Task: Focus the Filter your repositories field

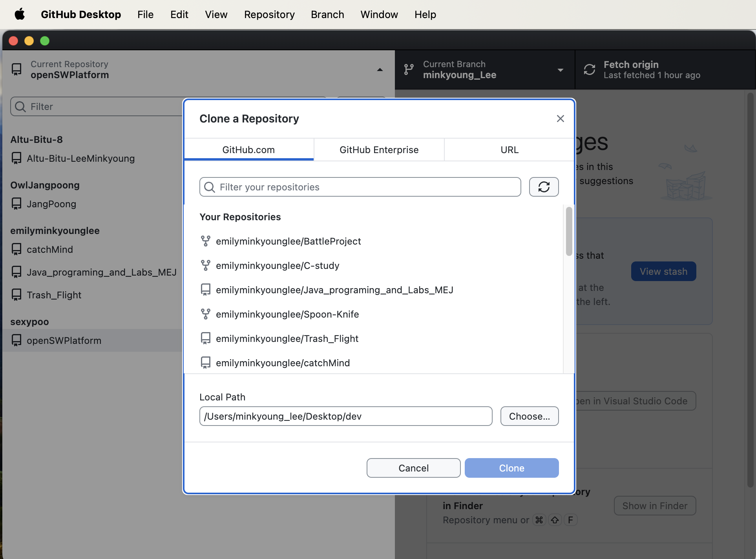Action: point(365,187)
